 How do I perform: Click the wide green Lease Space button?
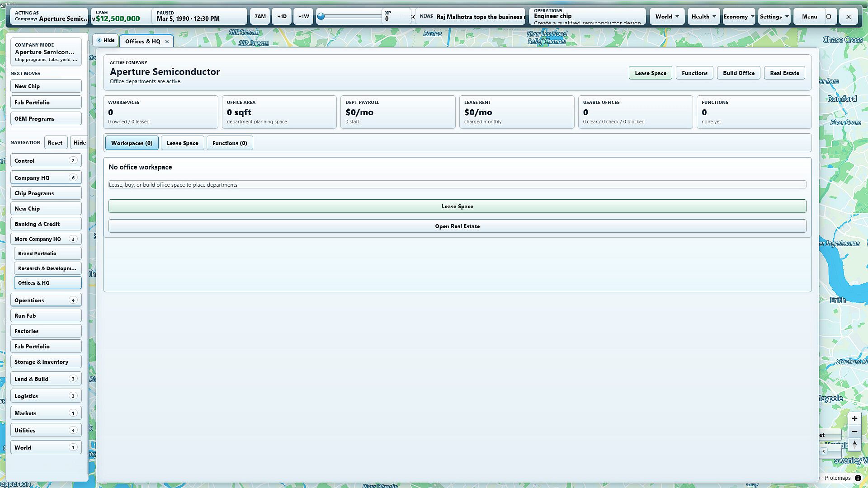457,206
